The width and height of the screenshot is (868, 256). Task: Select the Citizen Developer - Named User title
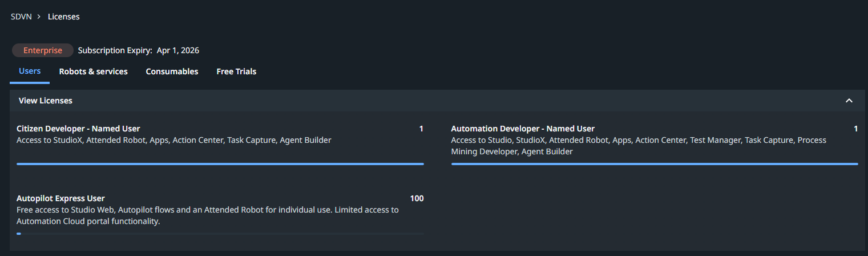[78, 129]
